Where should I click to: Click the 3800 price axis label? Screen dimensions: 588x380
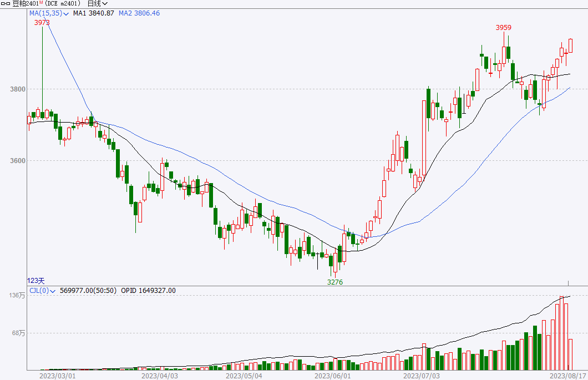18,89
